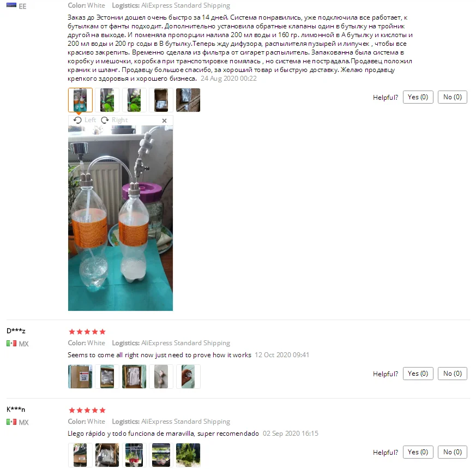Screen dimensions: 476x469
Task: Open last gauge thumbnail in D***z review
Action: pyautogui.click(x=188, y=377)
